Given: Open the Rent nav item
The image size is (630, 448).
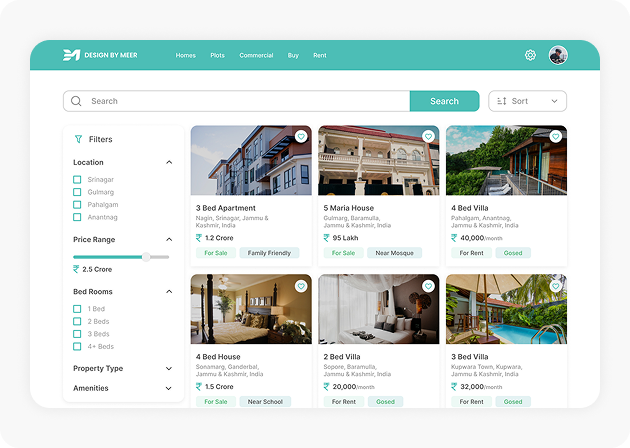Looking at the screenshot, I should (x=320, y=55).
